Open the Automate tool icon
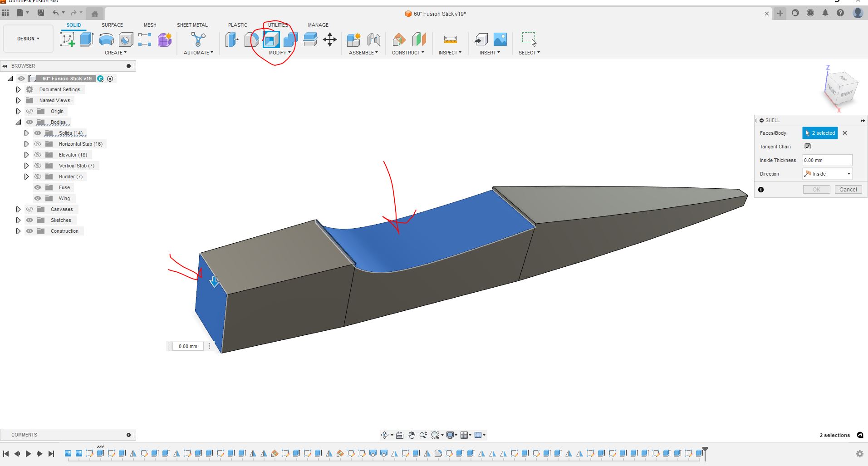Image resolution: width=868 pixels, height=466 pixels. (x=198, y=40)
